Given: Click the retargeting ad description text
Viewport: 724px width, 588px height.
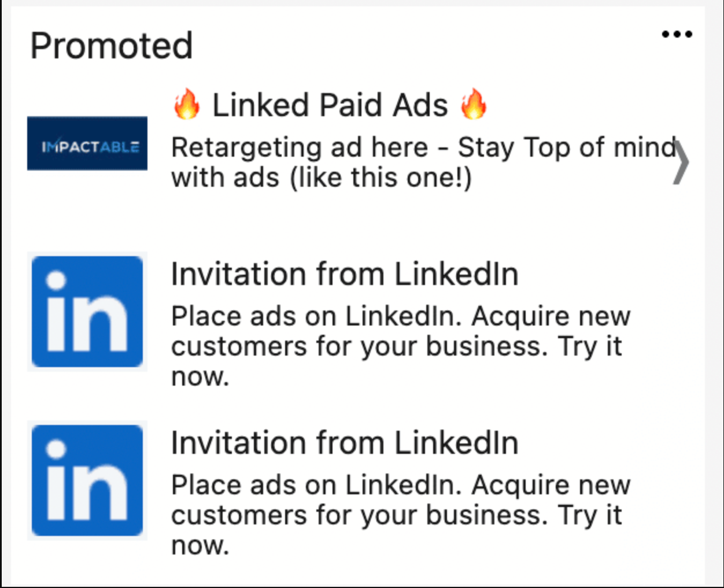Looking at the screenshot, I should pyautogui.click(x=405, y=162).
